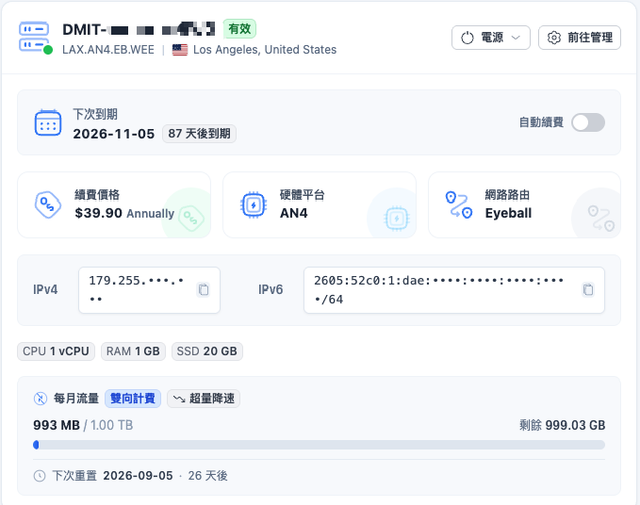This screenshot has height=505, width=640.
Task: Click the 剩餘 999.03 GB remaining text
Action: (x=562, y=425)
